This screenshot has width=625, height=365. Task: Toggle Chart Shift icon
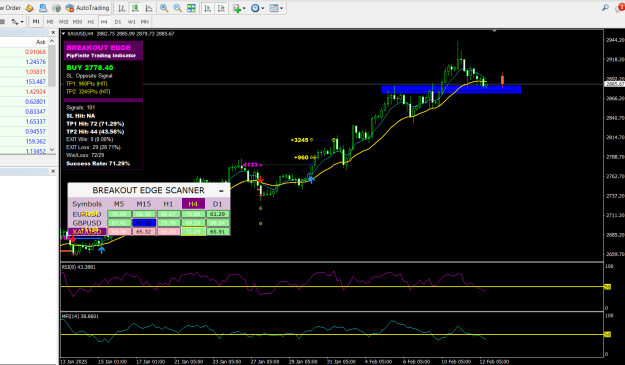click(x=221, y=8)
